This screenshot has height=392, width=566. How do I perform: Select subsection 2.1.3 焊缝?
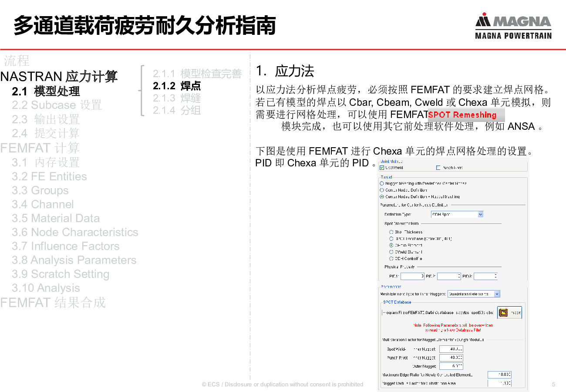177,98
